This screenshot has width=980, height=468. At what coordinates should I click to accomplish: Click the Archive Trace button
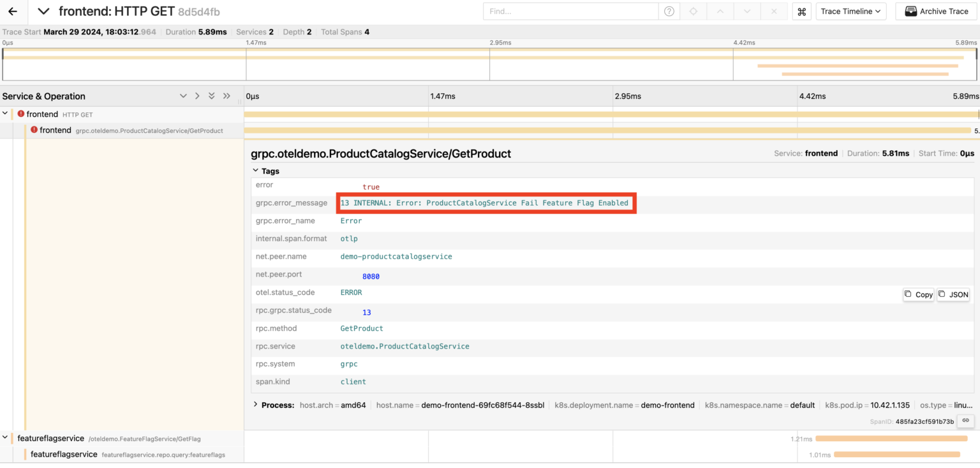click(935, 11)
